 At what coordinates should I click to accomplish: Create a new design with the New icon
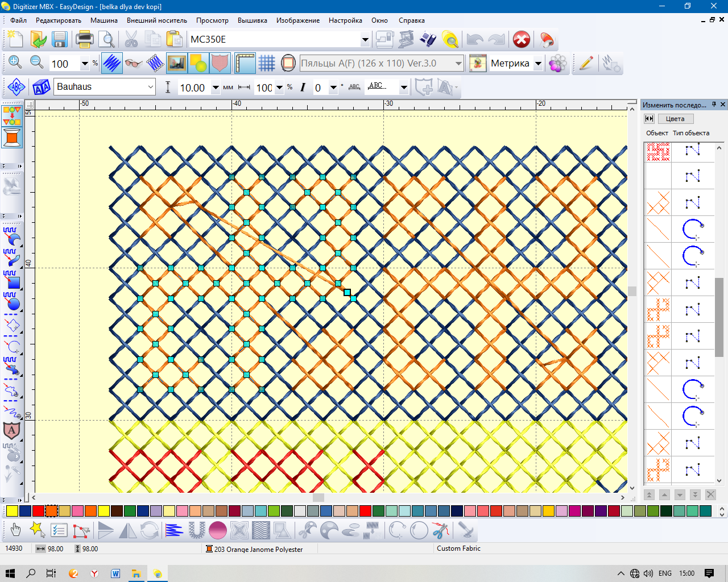(x=15, y=39)
